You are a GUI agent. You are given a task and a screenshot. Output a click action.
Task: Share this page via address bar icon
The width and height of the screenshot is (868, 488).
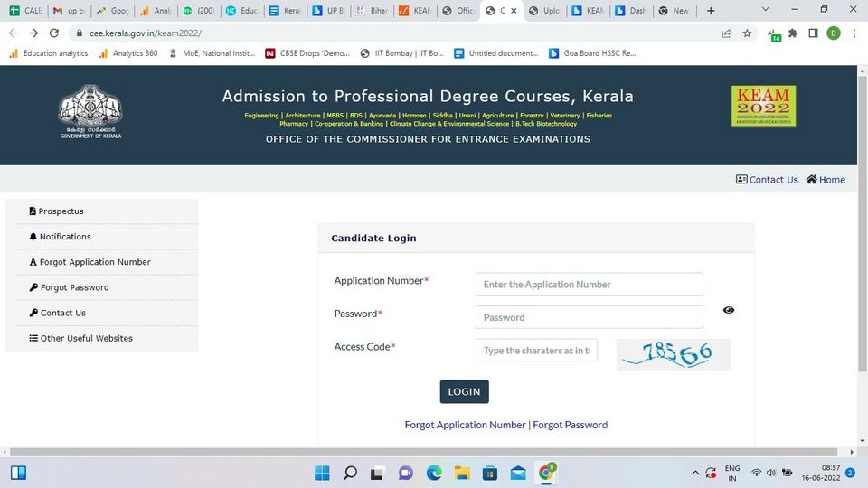point(727,33)
